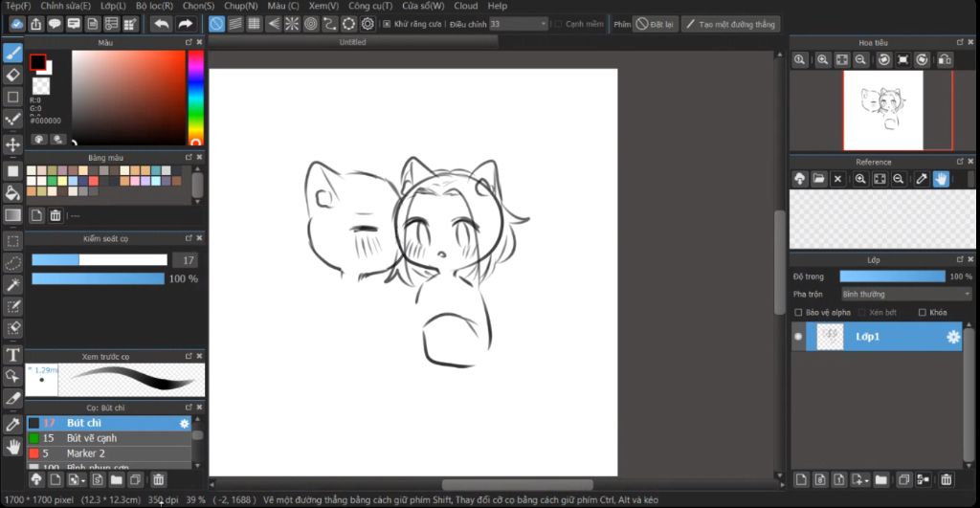This screenshot has width=980, height=508.
Task: Pop out the Xem trước cọ panel
Action: [x=189, y=356]
